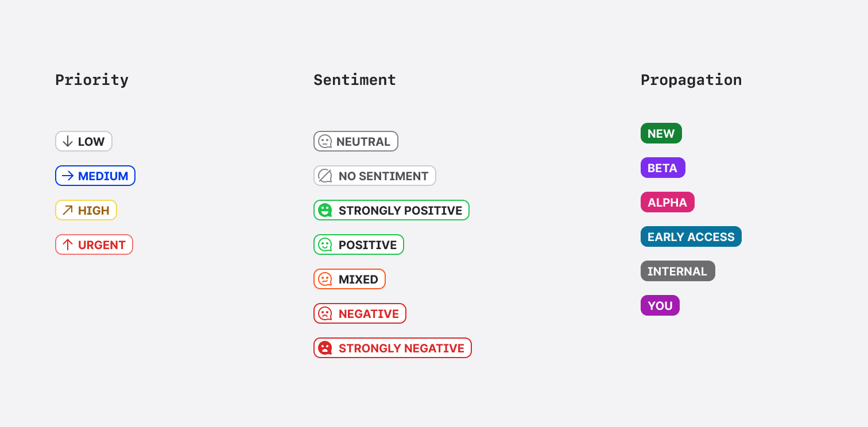Click the right arrow icon in Medium badge
868x427 pixels.
click(x=68, y=176)
